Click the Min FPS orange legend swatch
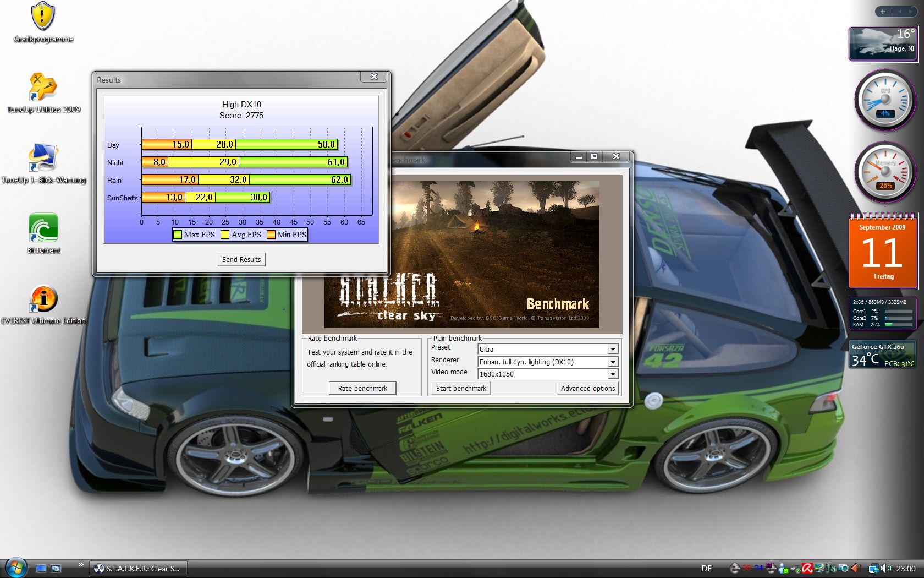This screenshot has height=578, width=924. pyautogui.click(x=271, y=235)
